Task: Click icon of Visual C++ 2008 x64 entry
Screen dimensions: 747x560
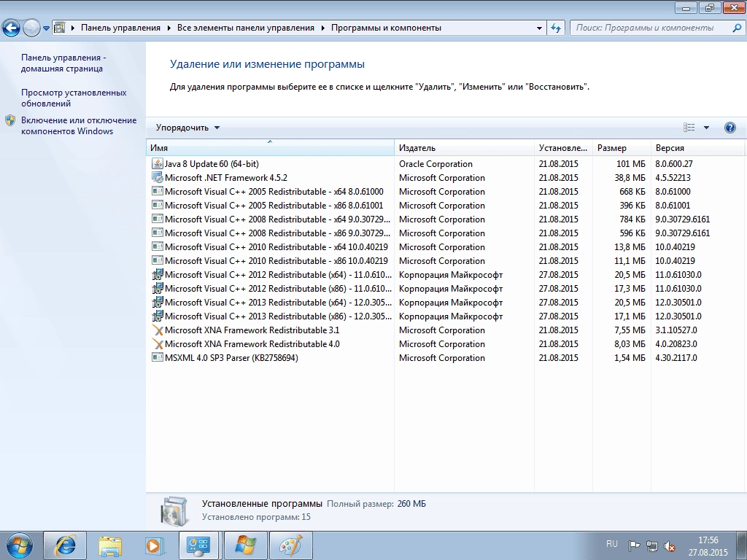Action: (x=158, y=219)
